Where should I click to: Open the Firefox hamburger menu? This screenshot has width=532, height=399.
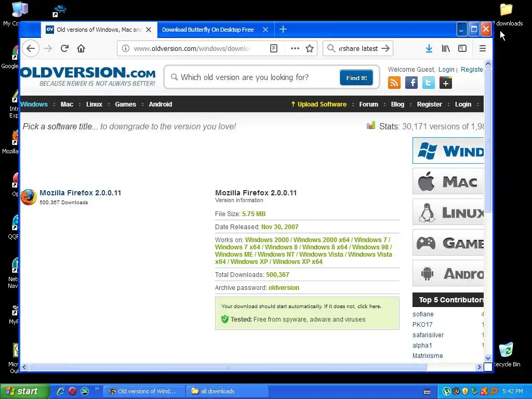coord(483,48)
